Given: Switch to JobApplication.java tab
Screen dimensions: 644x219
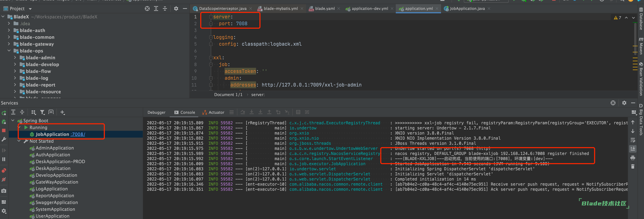Looking at the screenshot, I should point(467,9).
